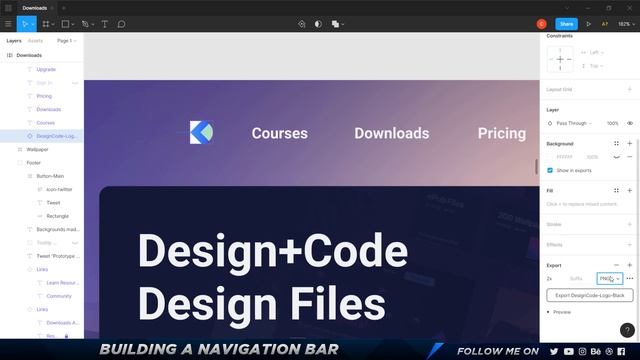Click the background color hex value
This screenshot has width=640, height=360.
tap(564, 157)
